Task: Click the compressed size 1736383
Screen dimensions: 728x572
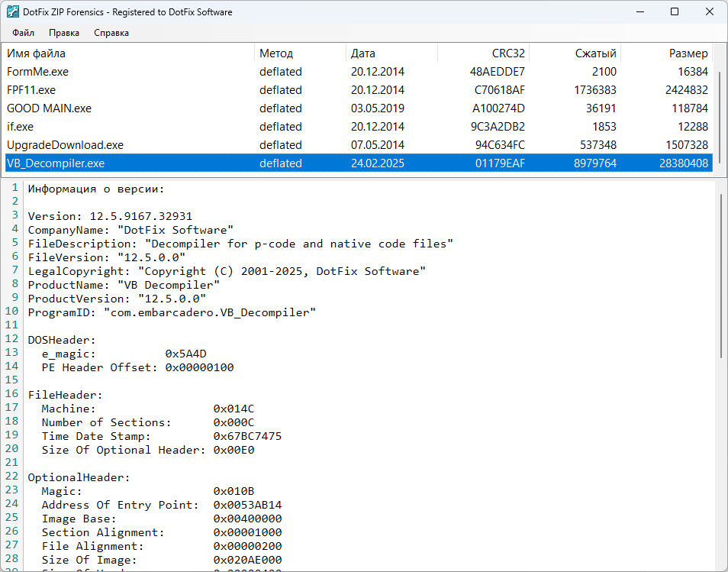Action: point(595,89)
